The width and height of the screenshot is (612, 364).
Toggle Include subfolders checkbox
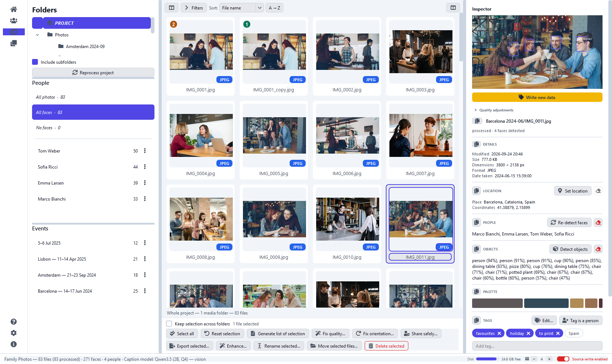coord(35,62)
